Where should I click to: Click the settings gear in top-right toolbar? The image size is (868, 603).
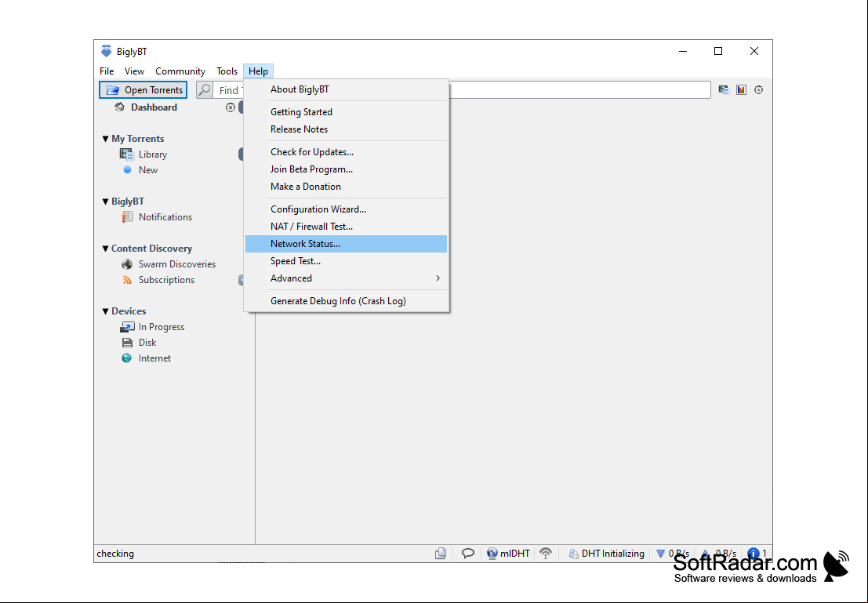click(x=758, y=89)
